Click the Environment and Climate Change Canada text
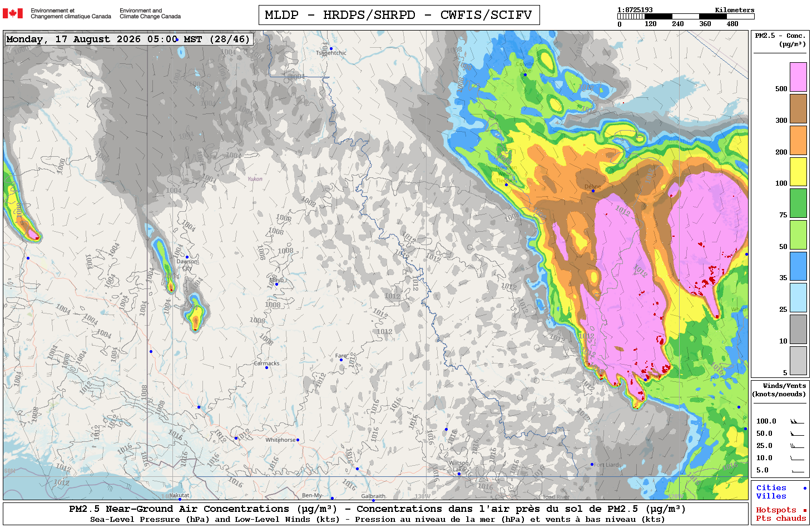 (150, 13)
